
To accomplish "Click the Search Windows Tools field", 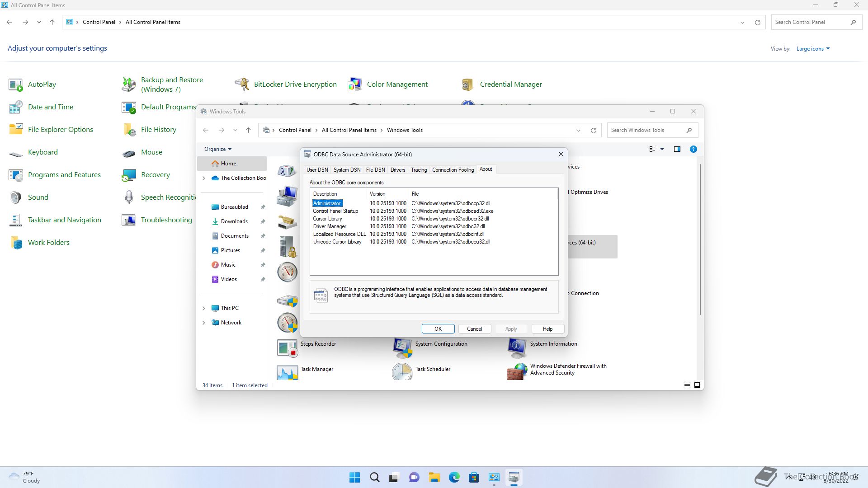I will coord(646,130).
